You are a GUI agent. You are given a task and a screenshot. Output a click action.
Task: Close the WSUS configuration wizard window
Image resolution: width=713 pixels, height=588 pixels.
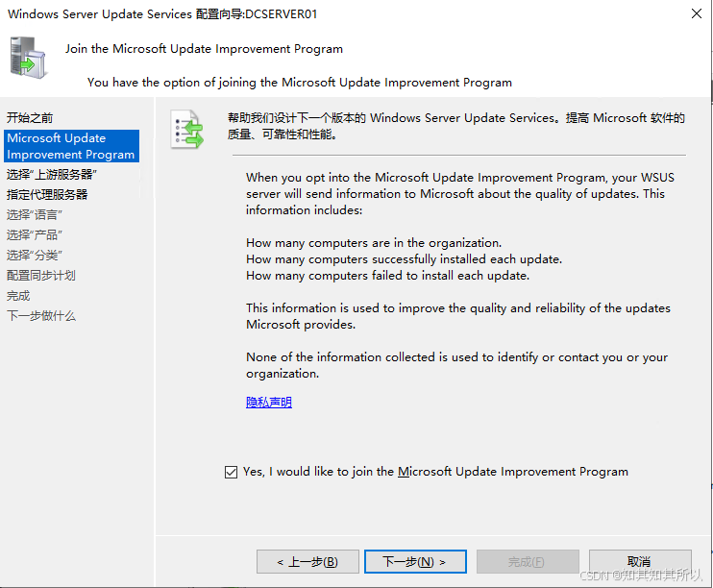click(696, 13)
